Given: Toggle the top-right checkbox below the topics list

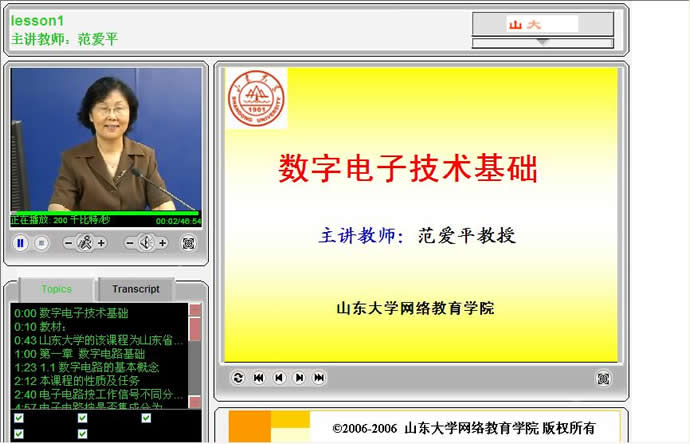Looking at the screenshot, I should pyautogui.click(x=147, y=418).
